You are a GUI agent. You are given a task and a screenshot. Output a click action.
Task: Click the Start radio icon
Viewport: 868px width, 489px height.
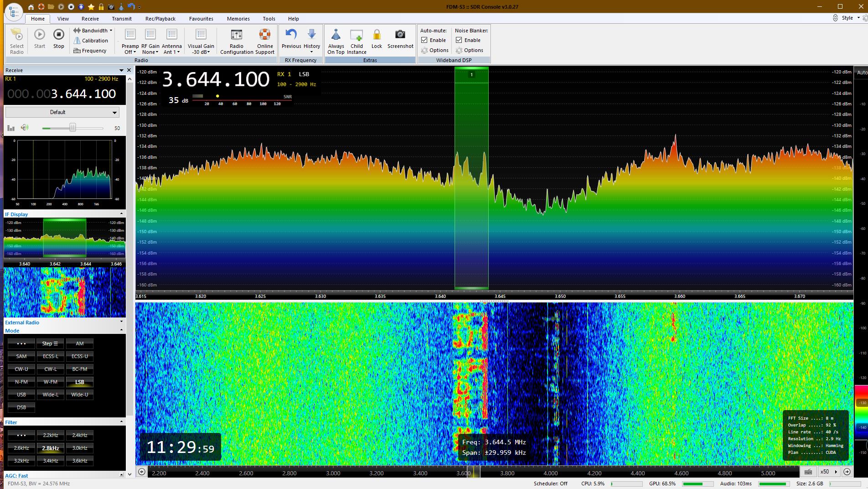click(40, 35)
